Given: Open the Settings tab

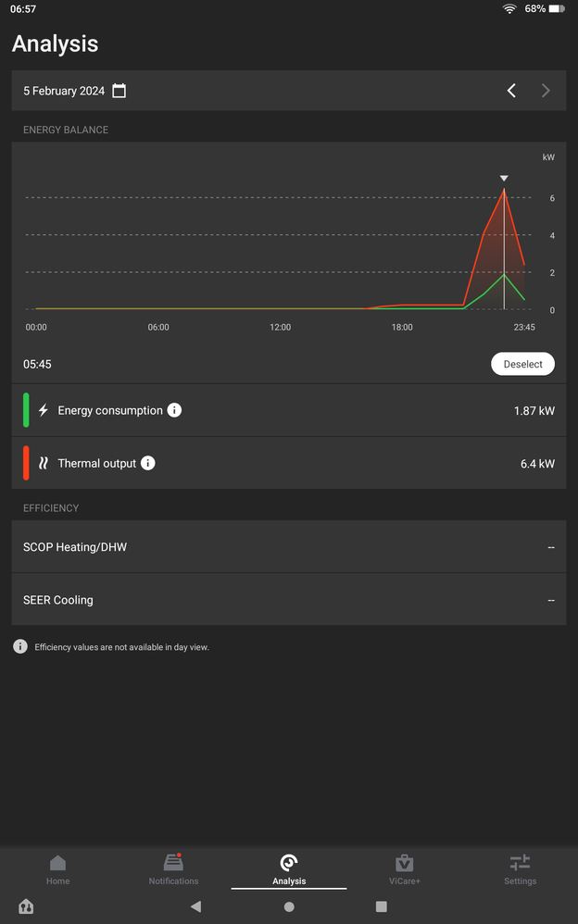Looking at the screenshot, I should pyautogui.click(x=520, y=869).
